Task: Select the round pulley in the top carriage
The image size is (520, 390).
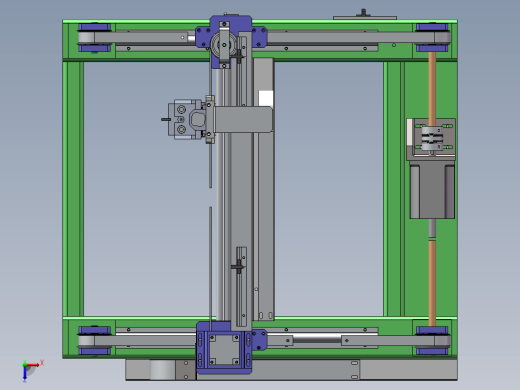Action: coord(223,44)
